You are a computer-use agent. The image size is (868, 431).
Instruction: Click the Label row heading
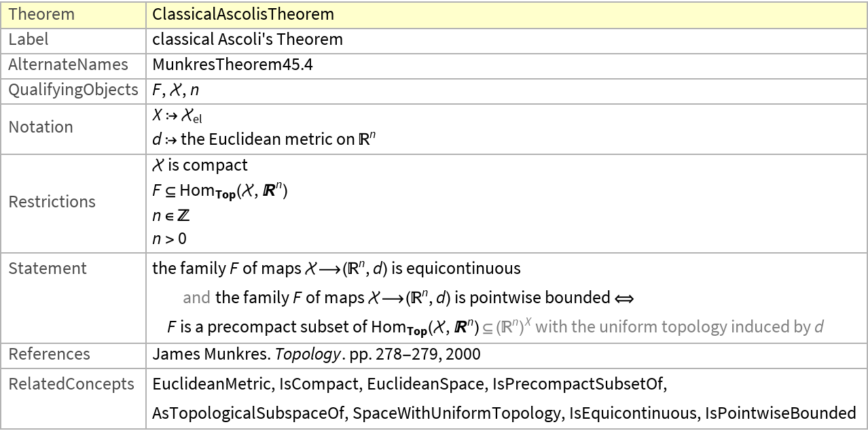(29, 39)
